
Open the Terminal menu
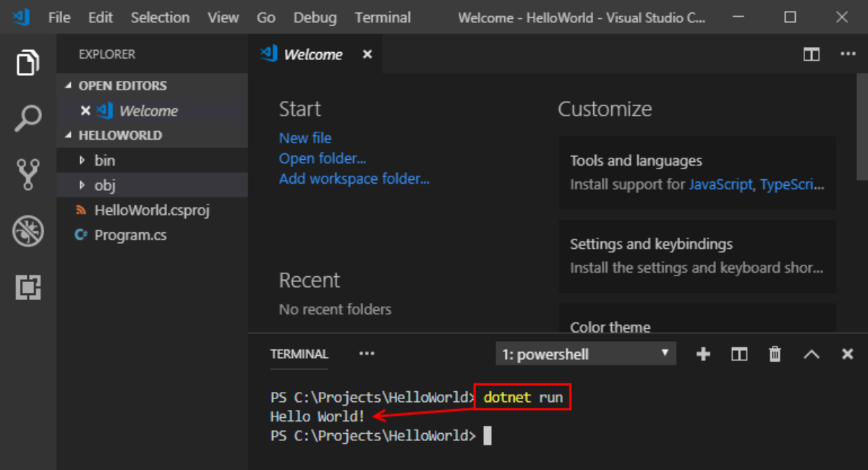[383, 17]
